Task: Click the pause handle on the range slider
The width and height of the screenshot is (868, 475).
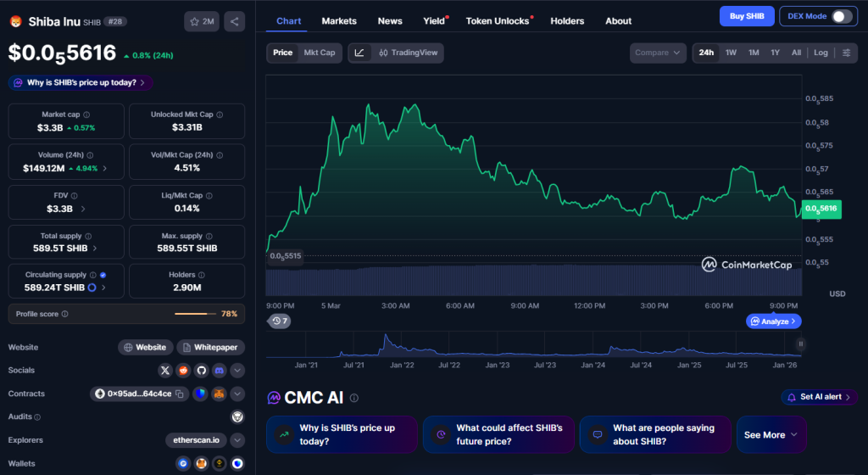Action: (x=800, y=344)
